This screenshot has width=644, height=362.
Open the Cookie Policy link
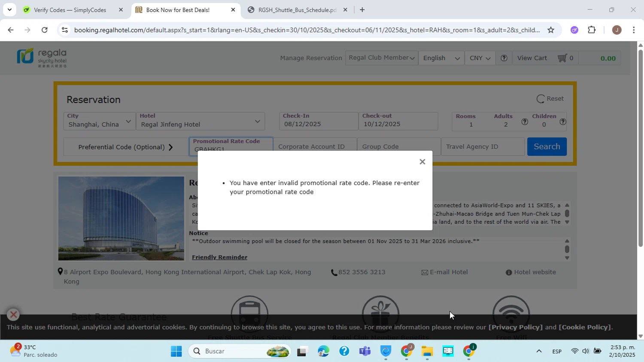(x=585, y=327)
